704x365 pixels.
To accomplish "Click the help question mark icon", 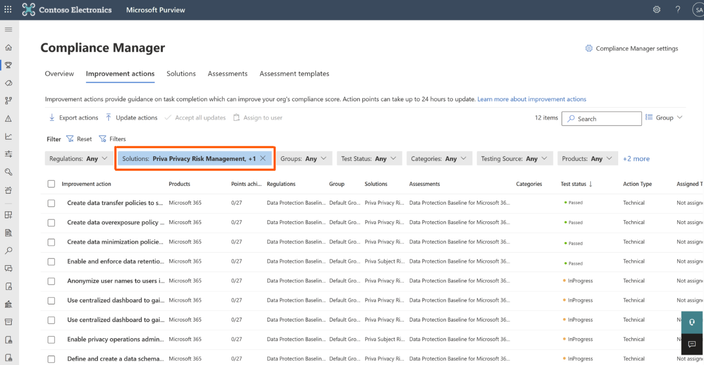I will point(678,9).
